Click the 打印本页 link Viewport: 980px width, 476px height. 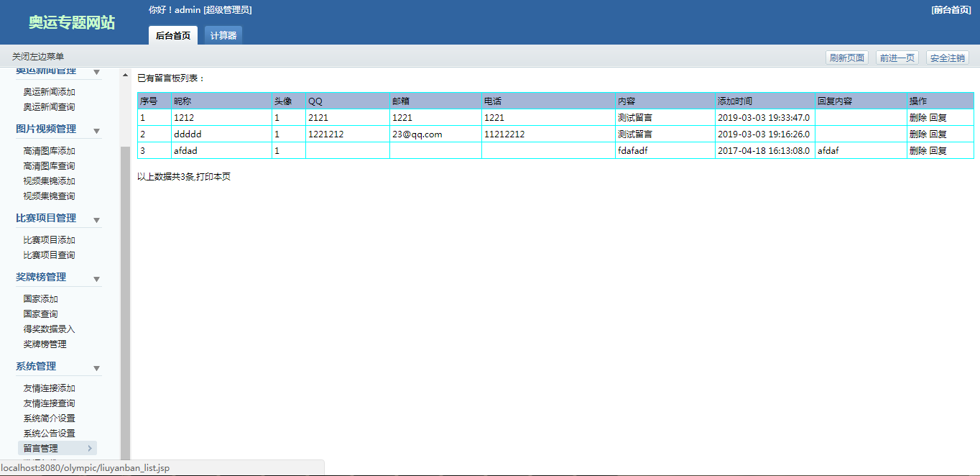(x=213, y=176)
